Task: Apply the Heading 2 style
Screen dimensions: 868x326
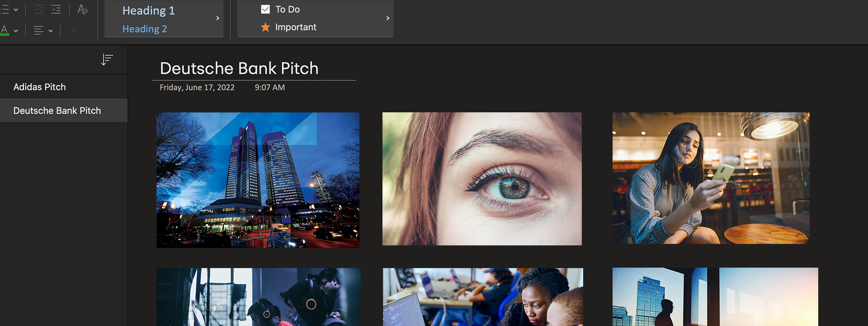Action: 145,29
